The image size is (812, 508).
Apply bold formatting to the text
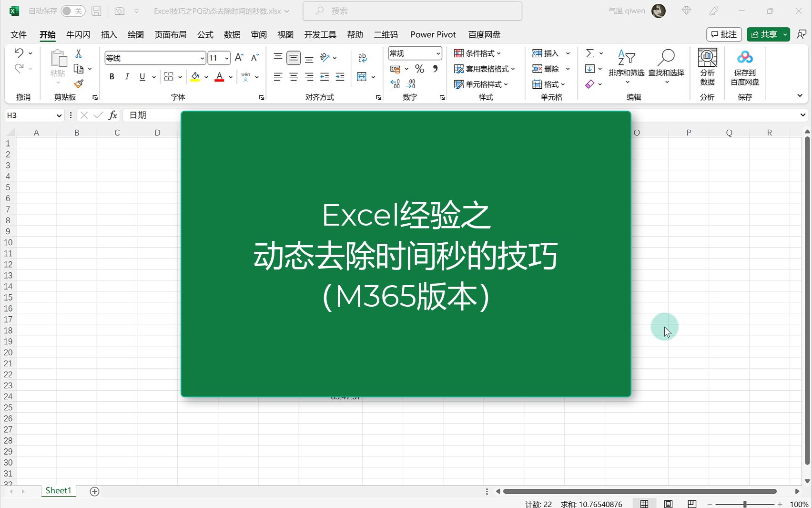[111, 76]
